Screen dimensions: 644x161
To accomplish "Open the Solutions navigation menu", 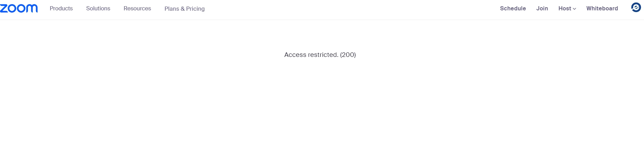I will pos(98,8).
